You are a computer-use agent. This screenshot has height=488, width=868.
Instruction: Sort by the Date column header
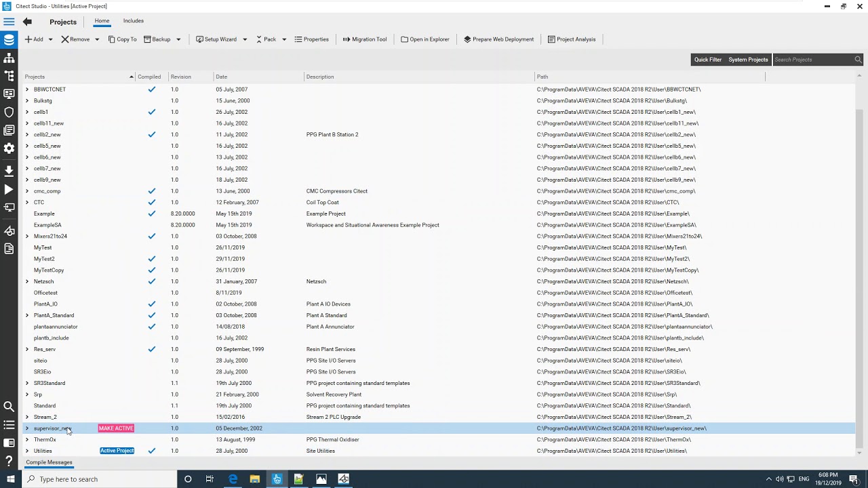(x=259, y=77)
